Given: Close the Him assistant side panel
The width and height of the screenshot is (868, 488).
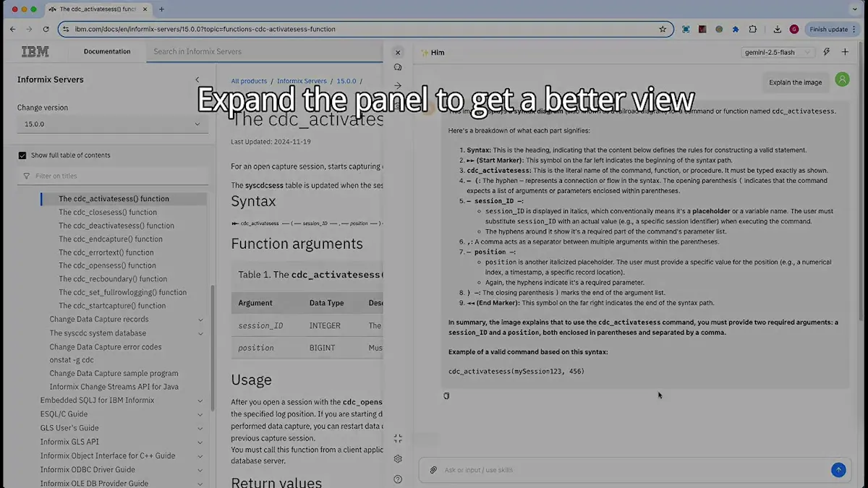Looking at the screenshot, I should click(x=398, y=52).
